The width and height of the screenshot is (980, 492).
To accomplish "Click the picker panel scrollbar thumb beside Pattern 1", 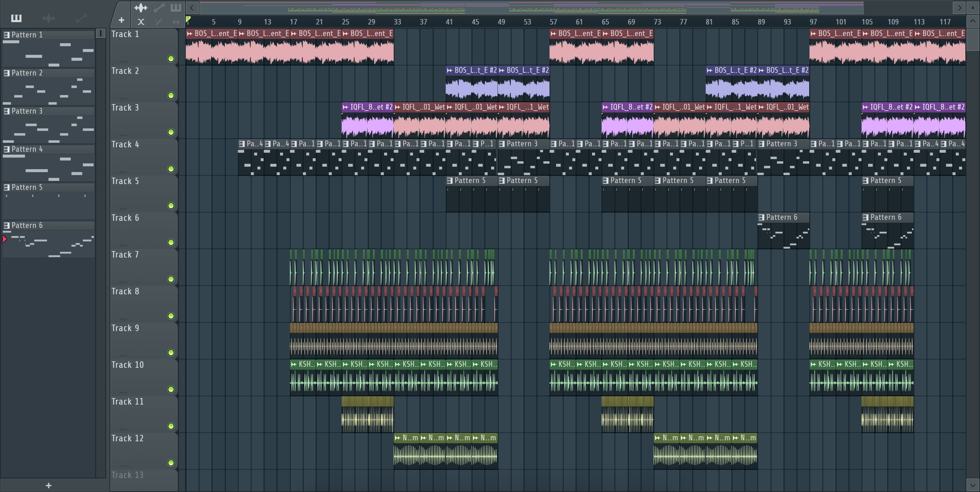I will coord(101,33).
